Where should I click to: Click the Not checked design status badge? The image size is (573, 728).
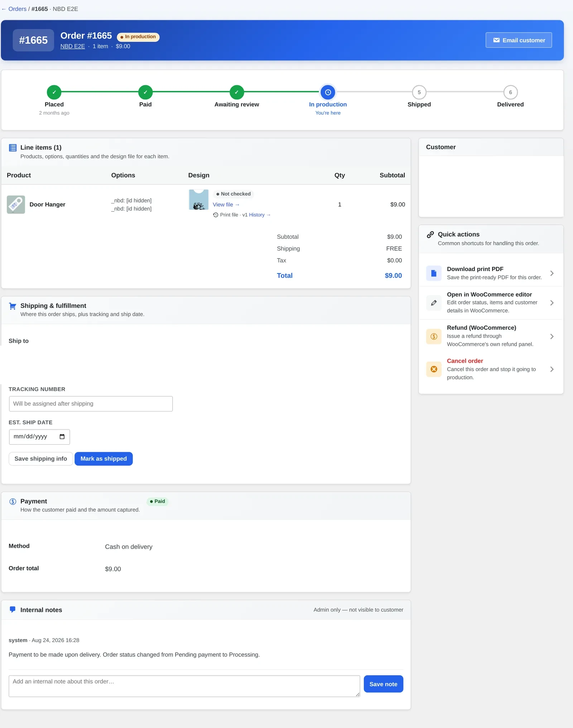click(233, 194)
